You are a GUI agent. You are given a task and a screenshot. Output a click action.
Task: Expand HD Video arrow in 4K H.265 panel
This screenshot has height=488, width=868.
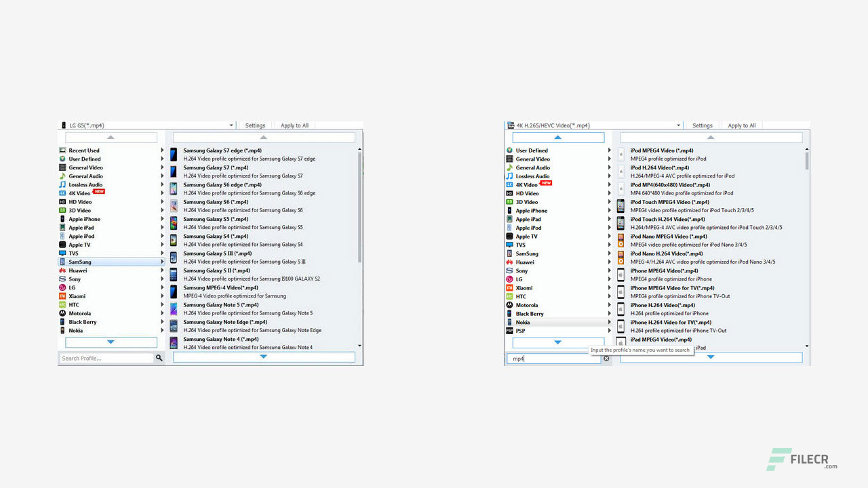point(609,193)
